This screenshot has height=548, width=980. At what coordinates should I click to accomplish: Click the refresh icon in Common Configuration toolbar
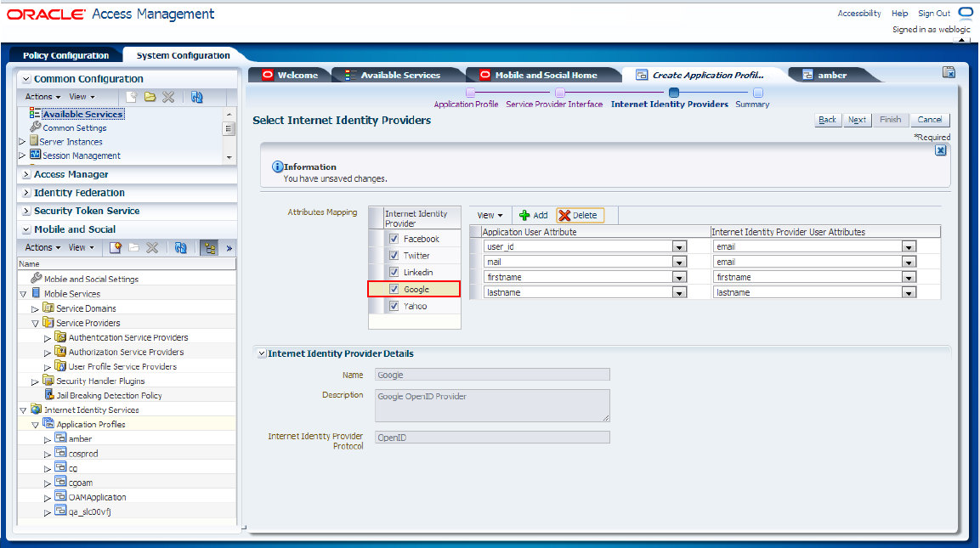197,97
